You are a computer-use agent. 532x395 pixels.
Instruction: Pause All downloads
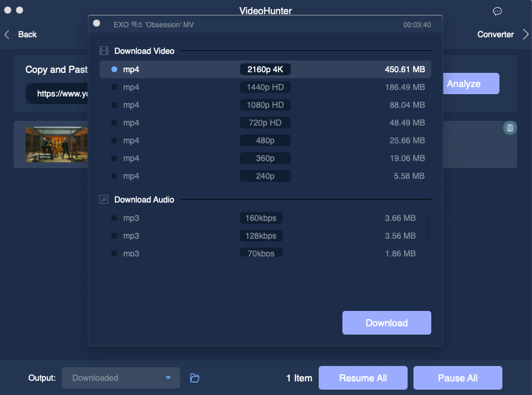(x=457, y=377)
